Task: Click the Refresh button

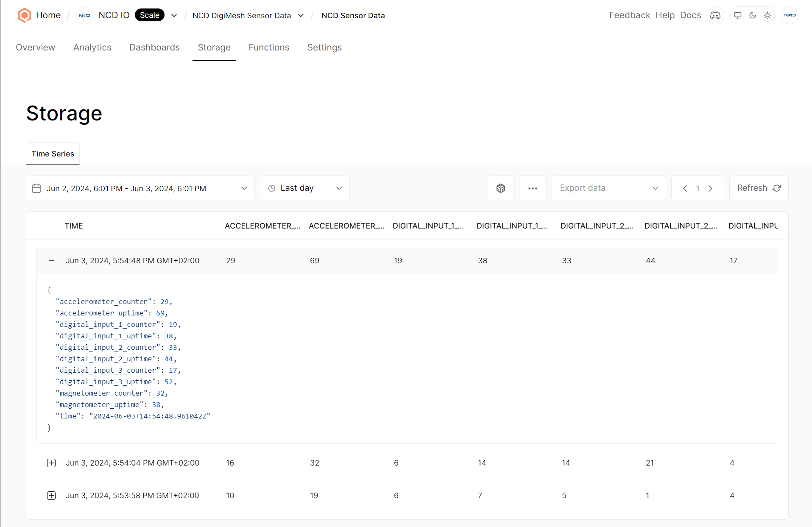Action: point(759,188)
